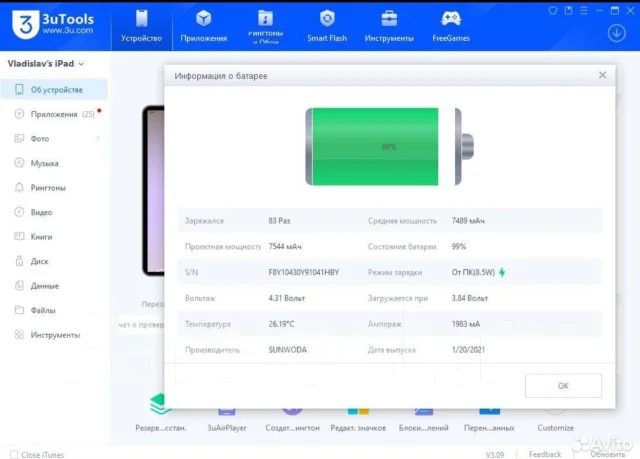The width and height of the screenshot is (640, 459).
Task: Select Об устройстве in sidebar
Action: (54, 89)
